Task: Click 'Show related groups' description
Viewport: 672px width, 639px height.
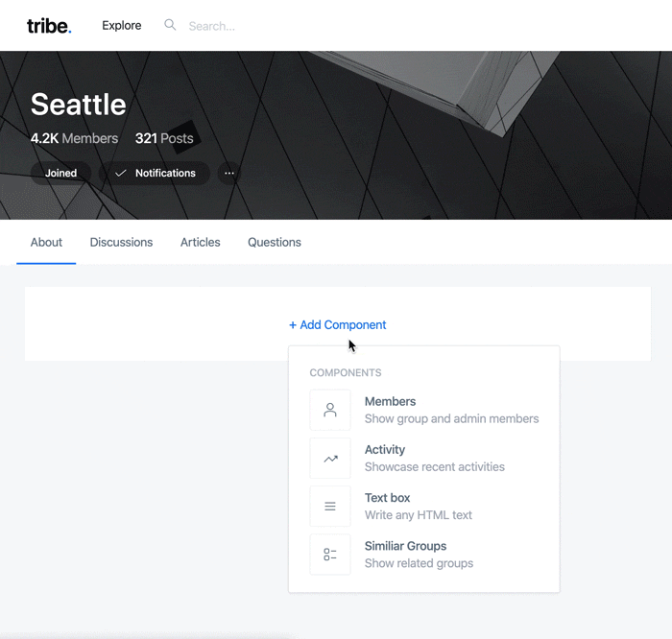Action: tap(419, 563)
